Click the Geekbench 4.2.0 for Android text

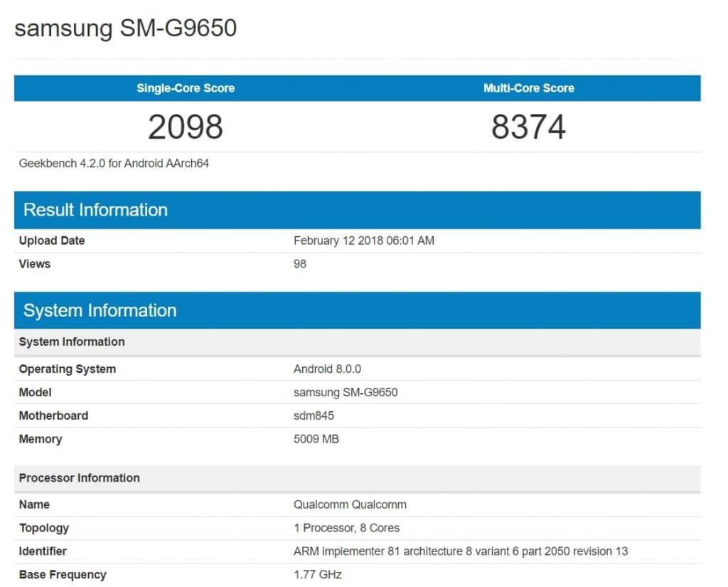click(x=114, y=163)
